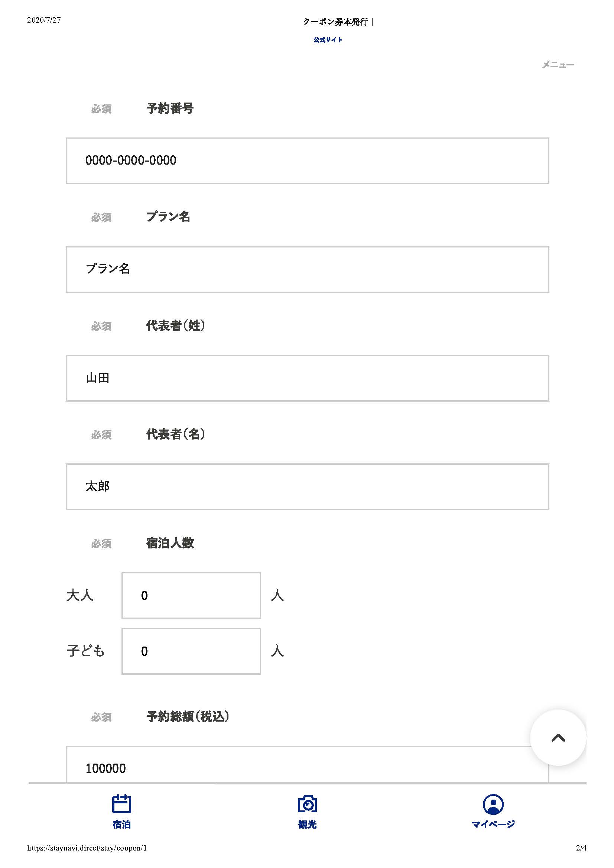The image size is (614, 868).
Task: Select the マイページ tab label
Action: (493, 824)
